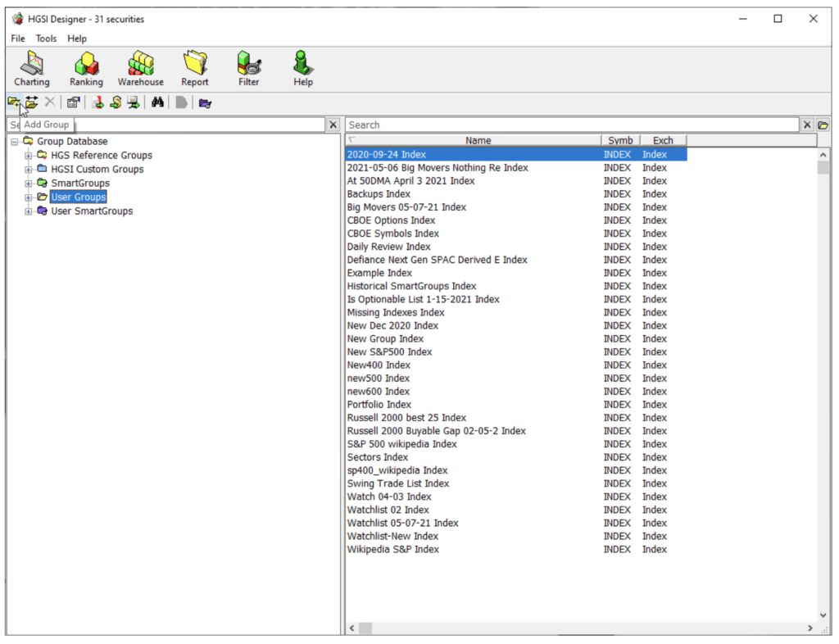839x644 pixels.
Task: Click the dollar sign with green arrow icon
Action: [115, 102]
